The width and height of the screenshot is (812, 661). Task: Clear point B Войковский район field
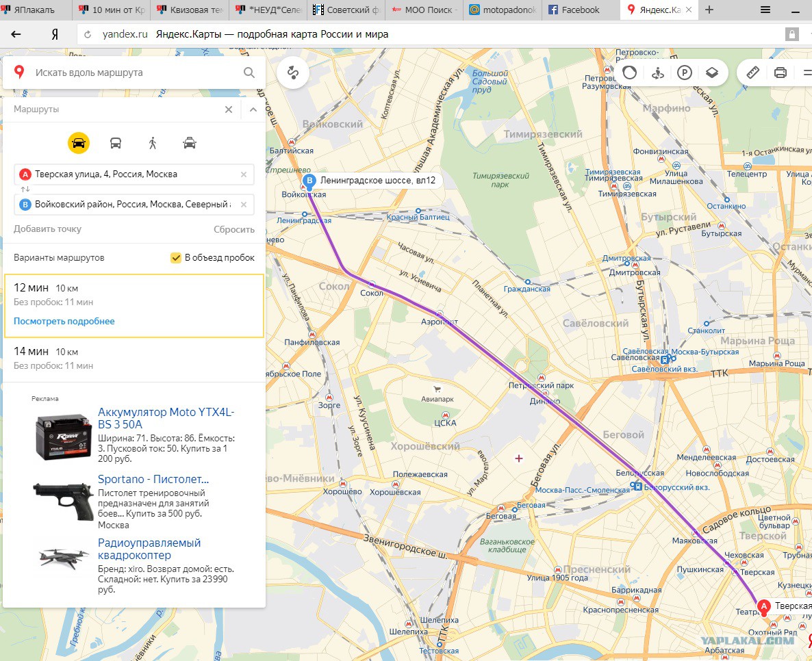[x=243, y=205]
